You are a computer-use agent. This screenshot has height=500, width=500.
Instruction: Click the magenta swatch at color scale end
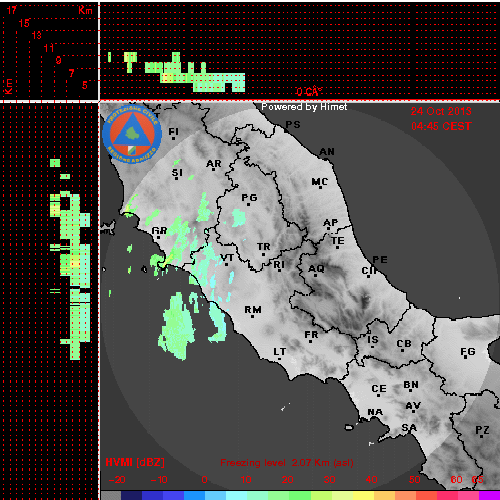(x=489, y=495)
